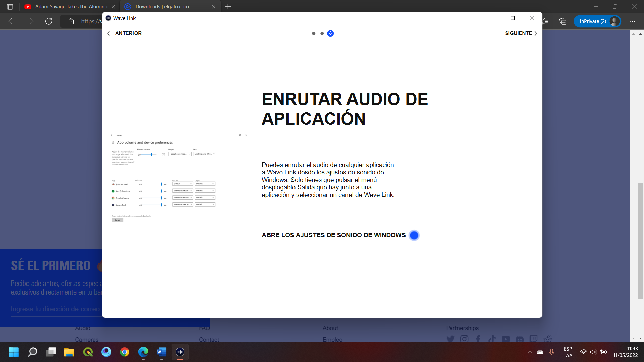The height and width of the screenshot is (362, 644).
Task: Select step 3 page indicator
Action: coord(330,33)
